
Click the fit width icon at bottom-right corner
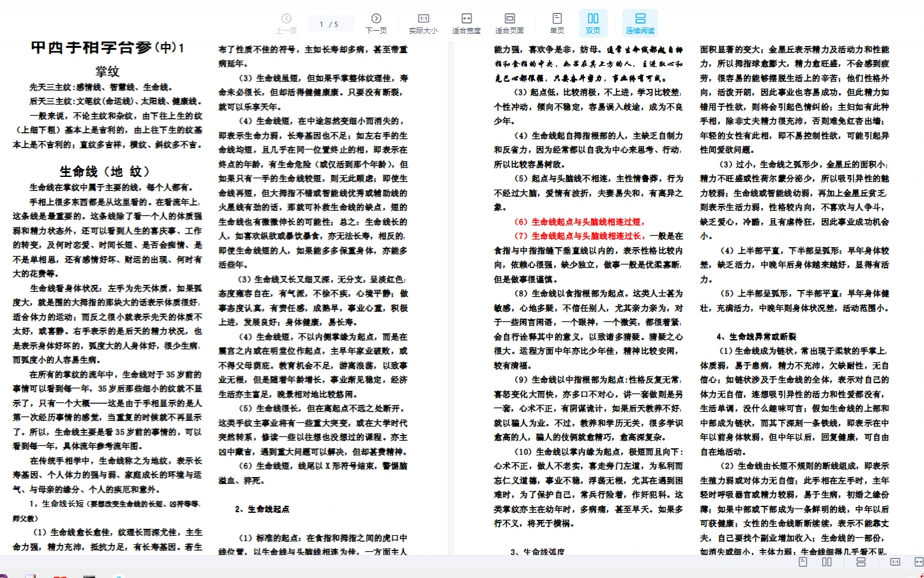coord(918,562)
